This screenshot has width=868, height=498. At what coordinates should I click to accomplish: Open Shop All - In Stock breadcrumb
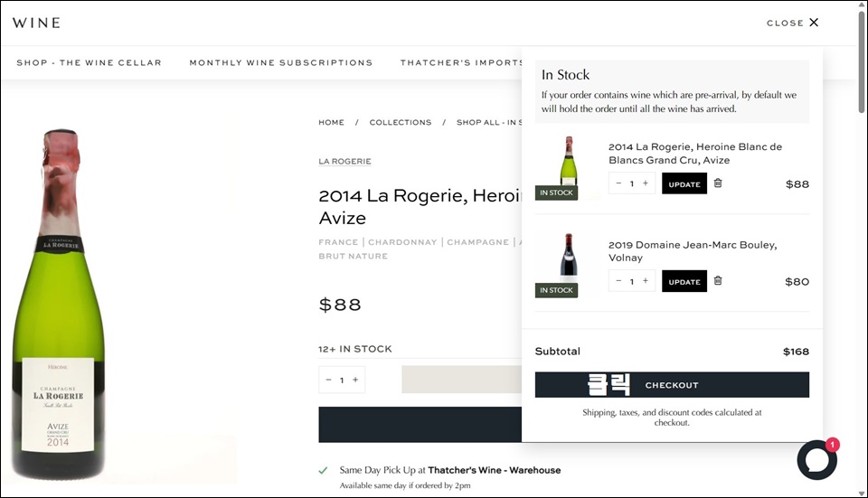coord(489,122)
